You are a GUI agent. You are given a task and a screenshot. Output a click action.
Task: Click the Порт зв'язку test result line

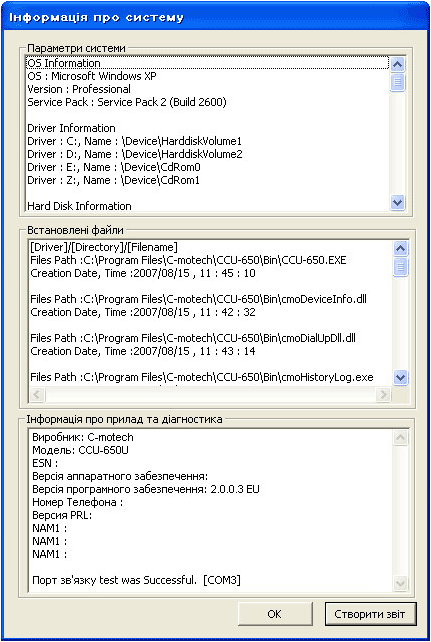(x=136, y=580)
